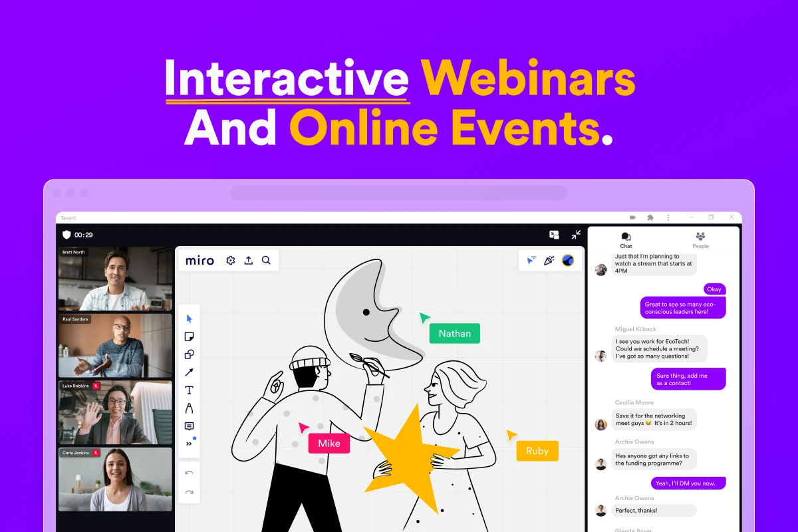Select Brett North's video tile
The image size is (798, 532).
click(x=116, y=279)
